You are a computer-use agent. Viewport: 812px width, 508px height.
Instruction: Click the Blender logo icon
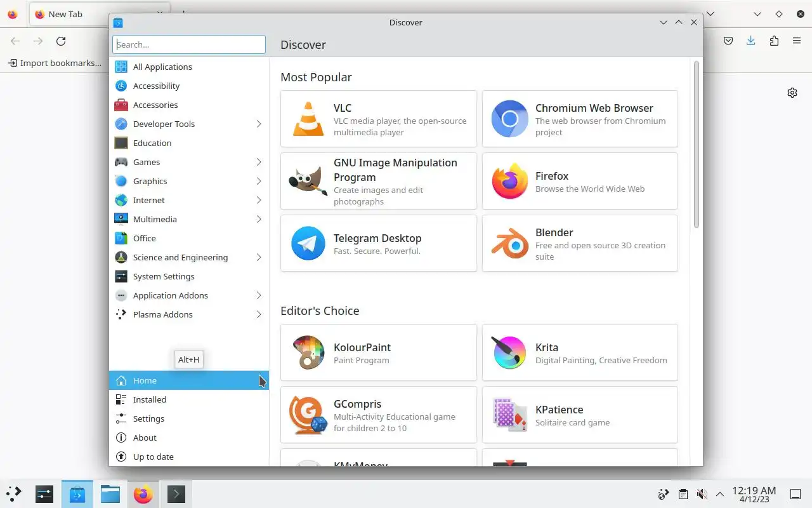(x=509, y=243)
